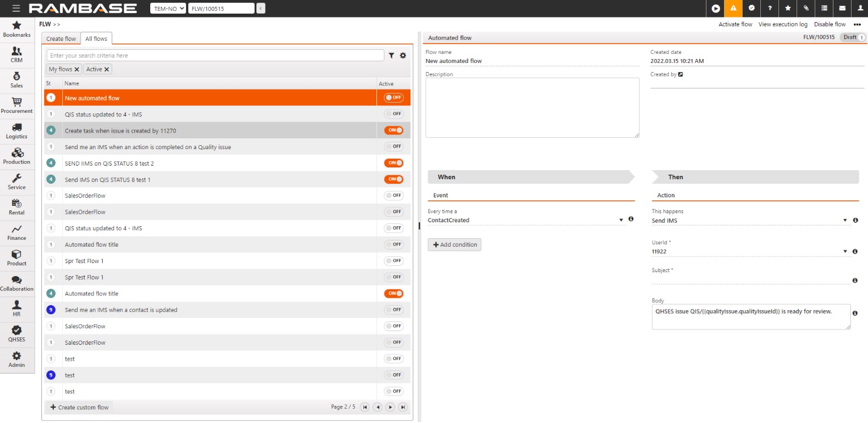This screenshot has height=423, width=868.
Task: Click the mail envelope icon in header
Action: coord(842,9)
